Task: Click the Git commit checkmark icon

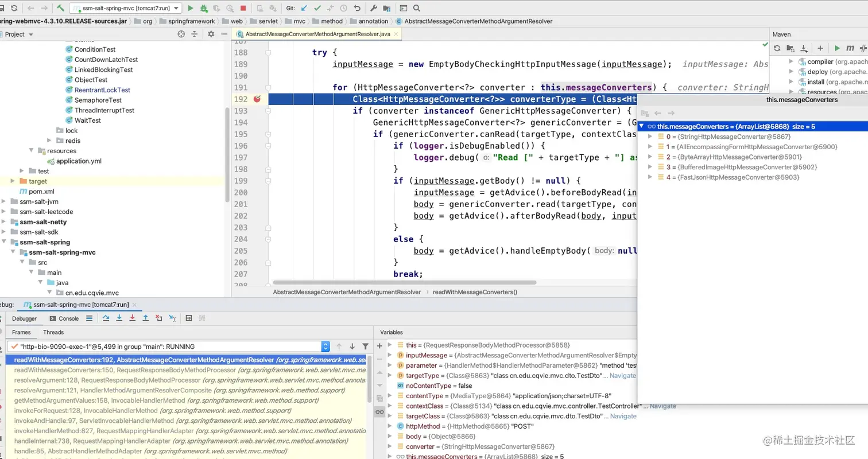Action: coord(317,8)
